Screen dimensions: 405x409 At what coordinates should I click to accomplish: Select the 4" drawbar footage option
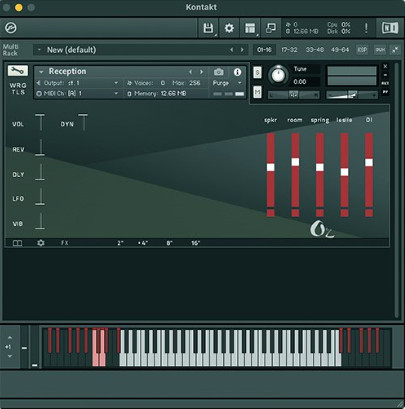tap(143, 243)
